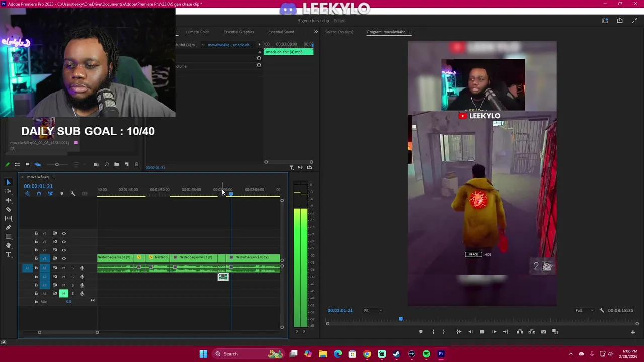Switch to Source (no clips) tab
The height and width of the screenshot is (362, 644).
pyautogui.click(x=339, y=32)
